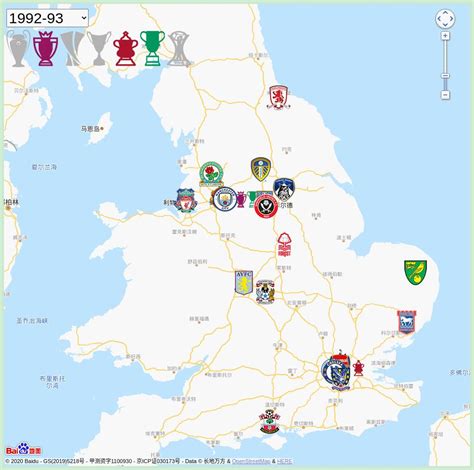Viewport: 474px width, 470px height.
Task: Toggle the grey Club World Cup trophy filter
Action: [179, 49]
